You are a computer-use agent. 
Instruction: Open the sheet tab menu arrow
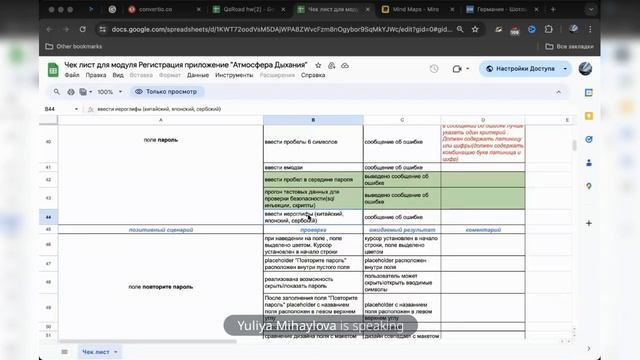coord(116,352)
